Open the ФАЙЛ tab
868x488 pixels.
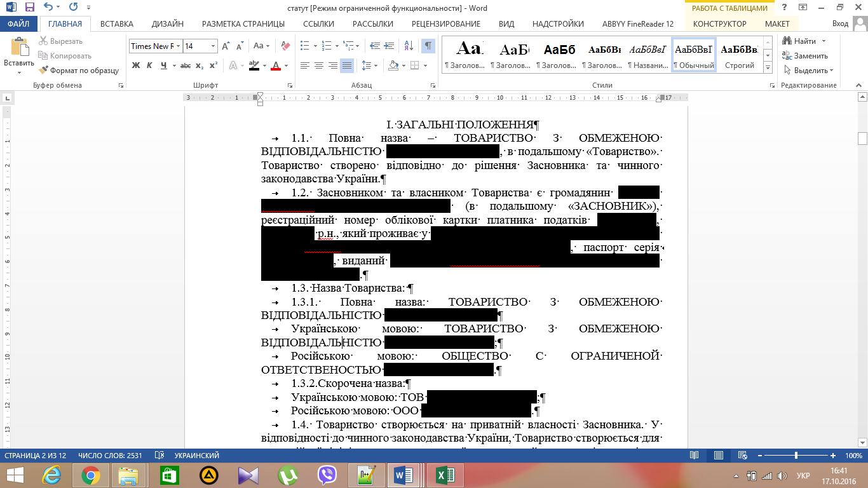[19, 24]
